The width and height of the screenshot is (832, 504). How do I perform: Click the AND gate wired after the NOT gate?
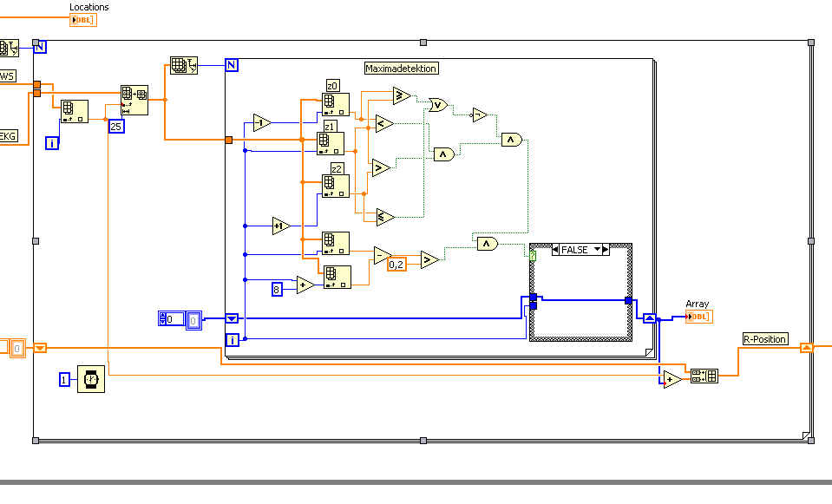(512, 140)
